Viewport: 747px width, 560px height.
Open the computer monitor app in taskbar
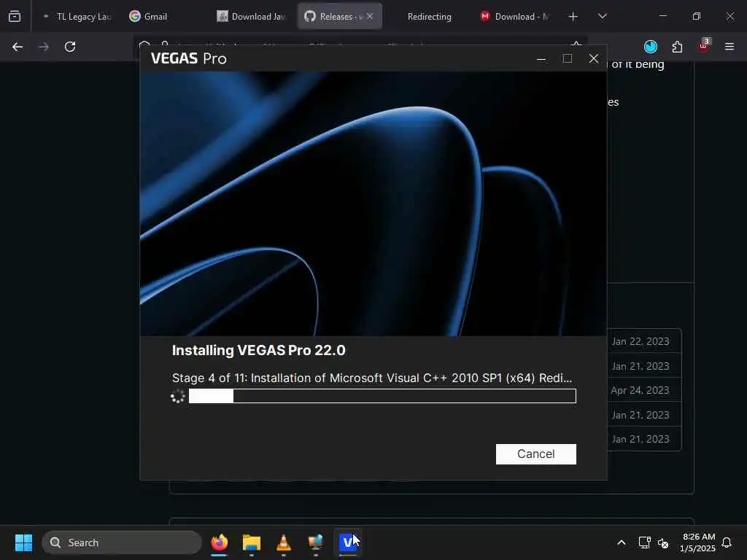point(315,542)
